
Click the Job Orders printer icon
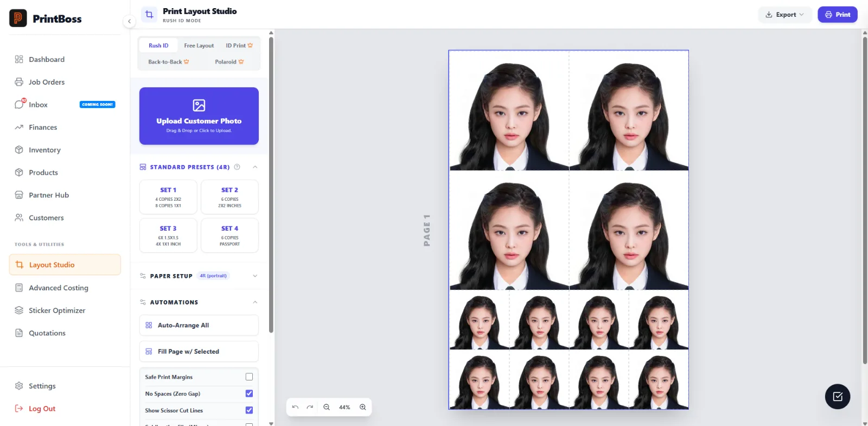(x=19, y=82)
